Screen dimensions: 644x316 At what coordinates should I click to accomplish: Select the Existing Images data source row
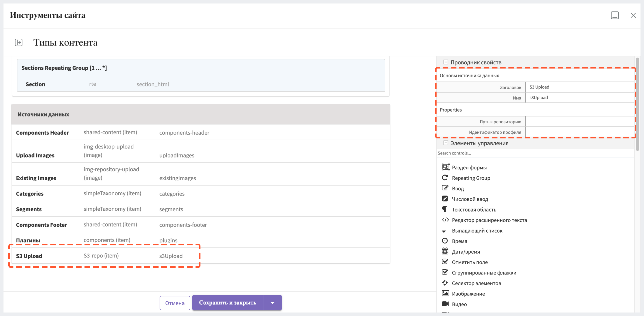(x=201, y=174)
